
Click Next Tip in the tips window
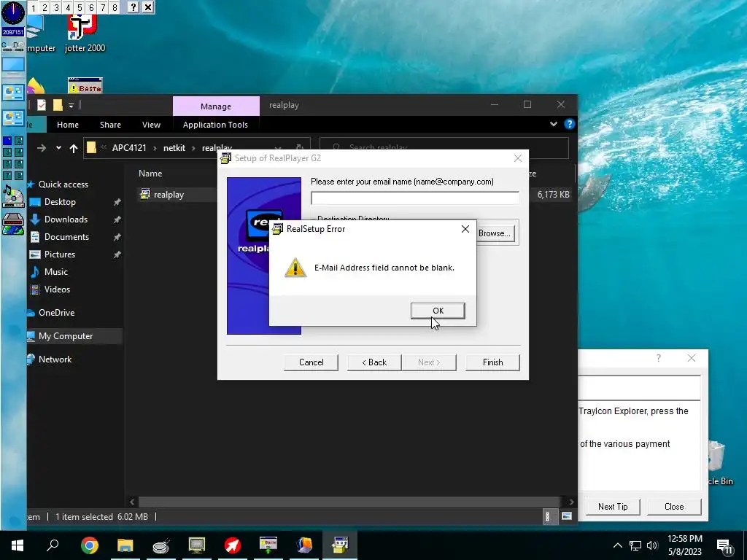point(613,507)
